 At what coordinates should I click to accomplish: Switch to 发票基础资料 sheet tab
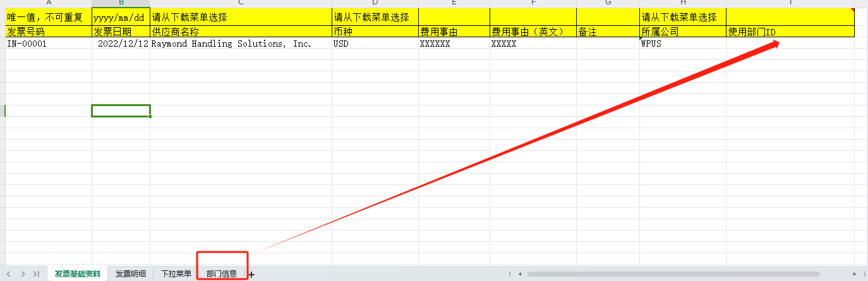[x=78, y=274]
